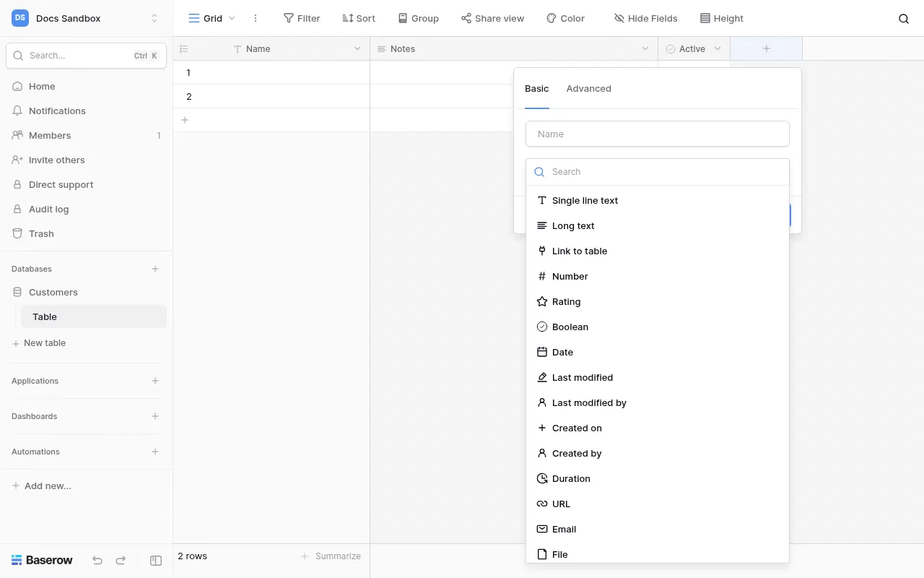Screen dimensions: 924x578
Task: Open the Filter options
Action: [302, 18]
